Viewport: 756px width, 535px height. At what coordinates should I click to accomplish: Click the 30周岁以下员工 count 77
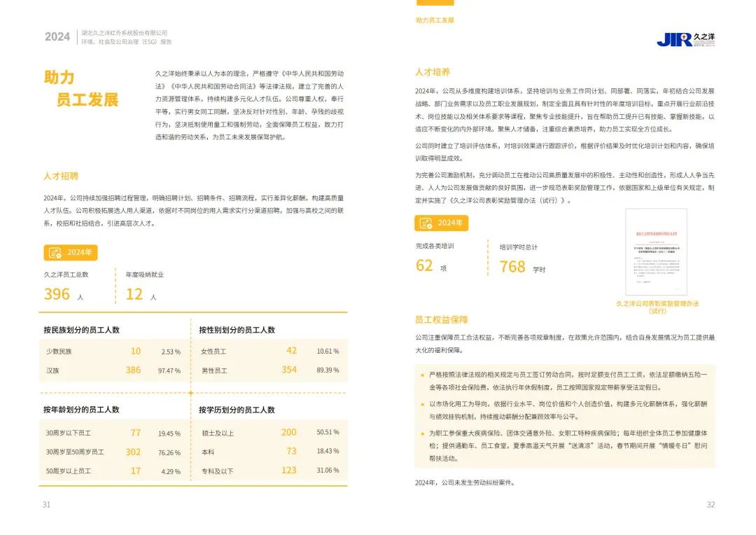pos(136,433)
